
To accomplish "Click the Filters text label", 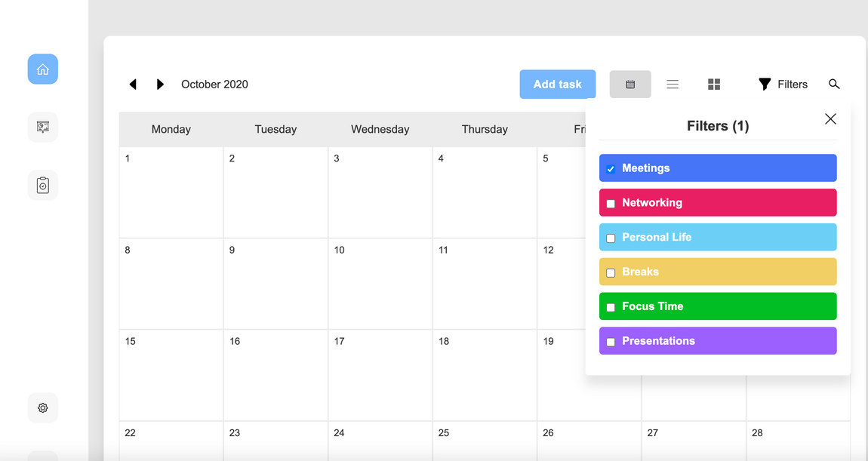I will point(793,84).
